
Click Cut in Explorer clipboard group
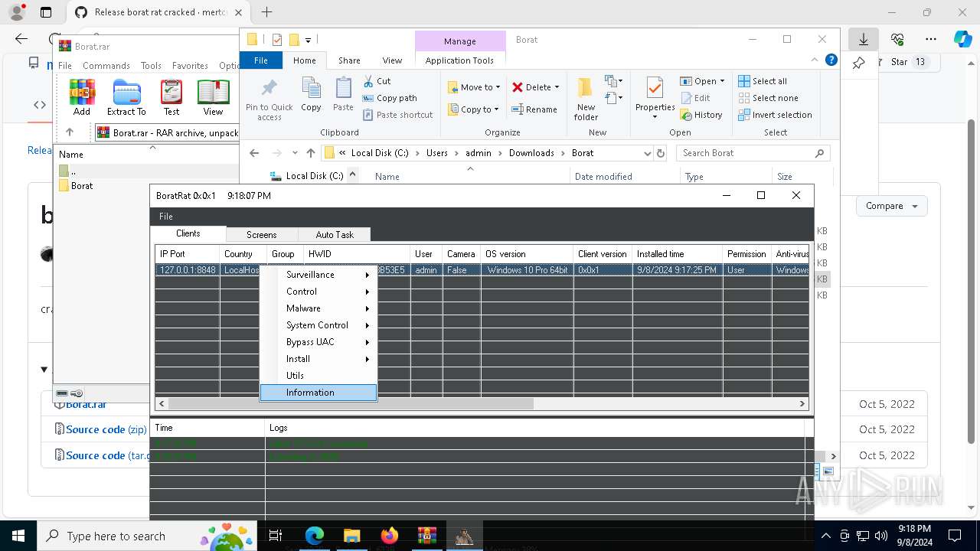coord(377,81)
